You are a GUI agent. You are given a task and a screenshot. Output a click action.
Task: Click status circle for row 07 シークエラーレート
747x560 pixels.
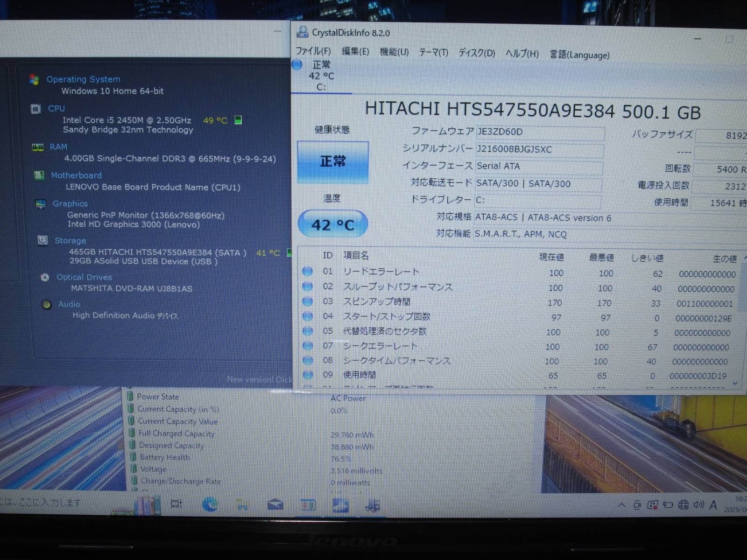coord(307,345)
